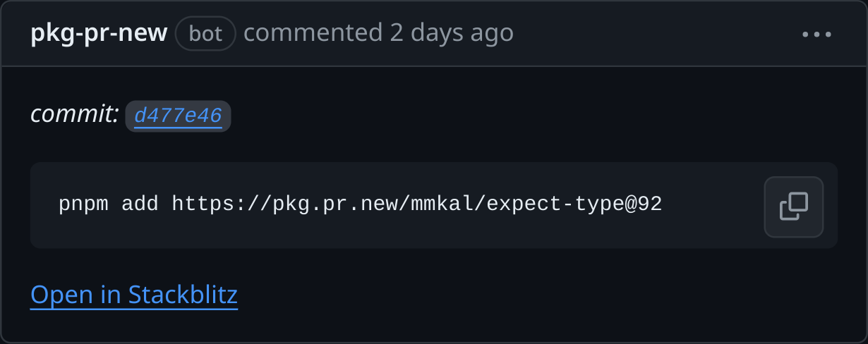
Task: Open the "2 days ago" timestamp permalink
Action: 452,33
